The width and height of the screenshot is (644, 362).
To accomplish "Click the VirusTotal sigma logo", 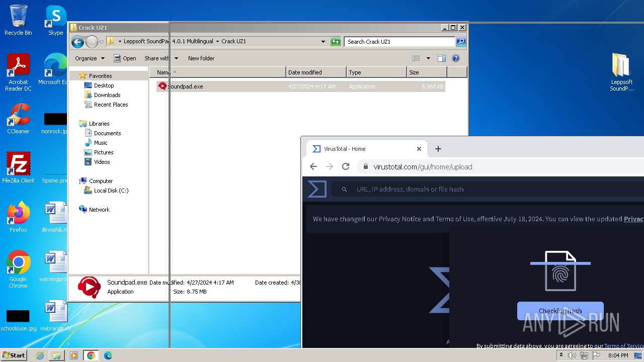I will 317,189.
